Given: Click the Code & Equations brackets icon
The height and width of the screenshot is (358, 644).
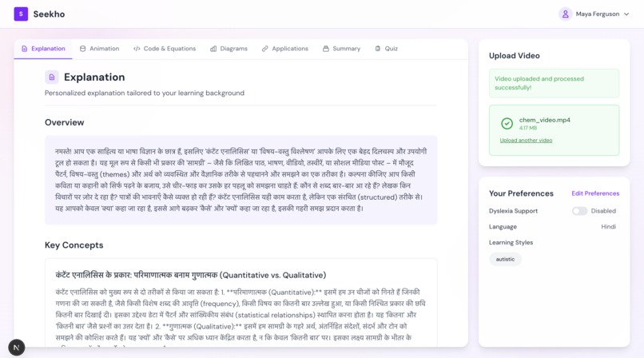Looking at the screenshot, I should pyautogui.click(x=137, y=49).
